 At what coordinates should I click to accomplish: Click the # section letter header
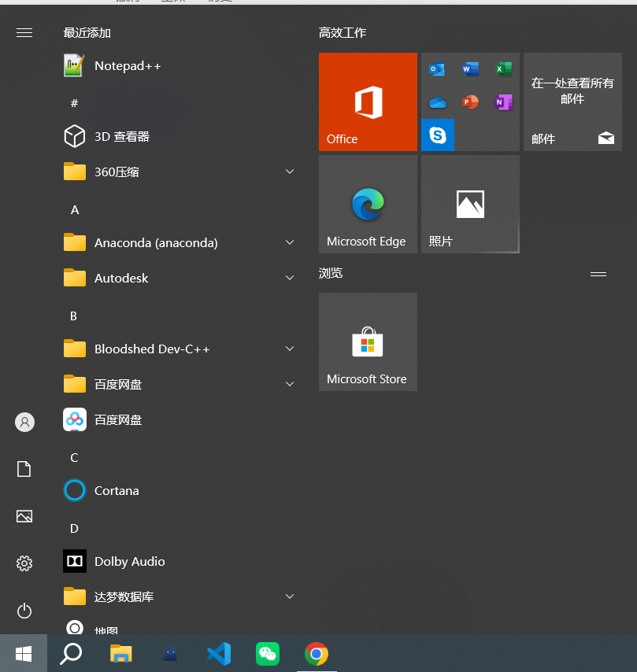point(74,103)
